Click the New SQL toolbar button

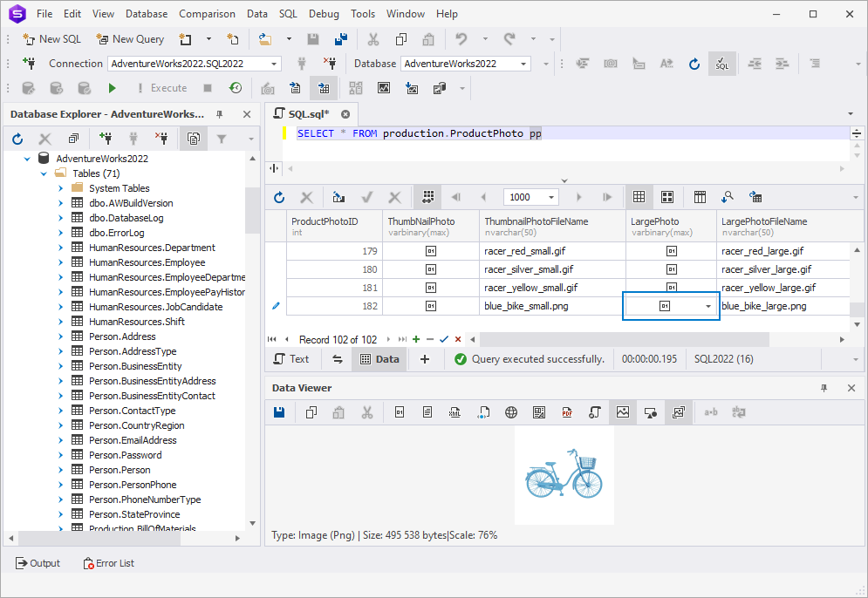51,39
